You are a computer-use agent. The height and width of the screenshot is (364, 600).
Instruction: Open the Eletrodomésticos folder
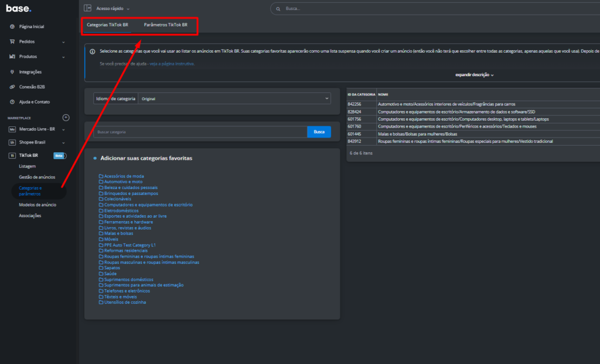tap(118, 211)
